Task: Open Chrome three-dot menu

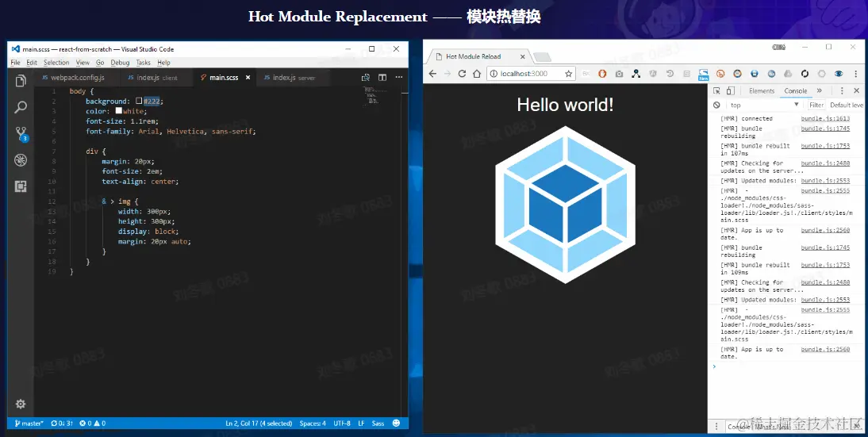Action: 856,74
